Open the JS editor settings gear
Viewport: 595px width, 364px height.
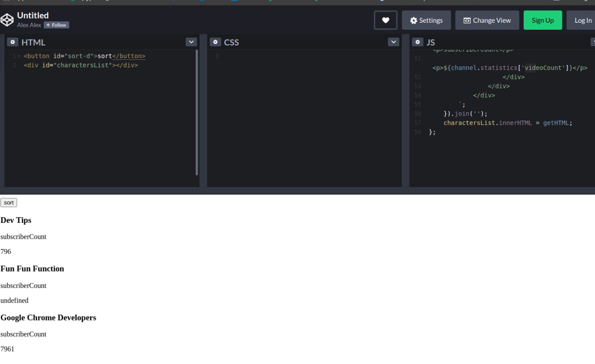418,42
